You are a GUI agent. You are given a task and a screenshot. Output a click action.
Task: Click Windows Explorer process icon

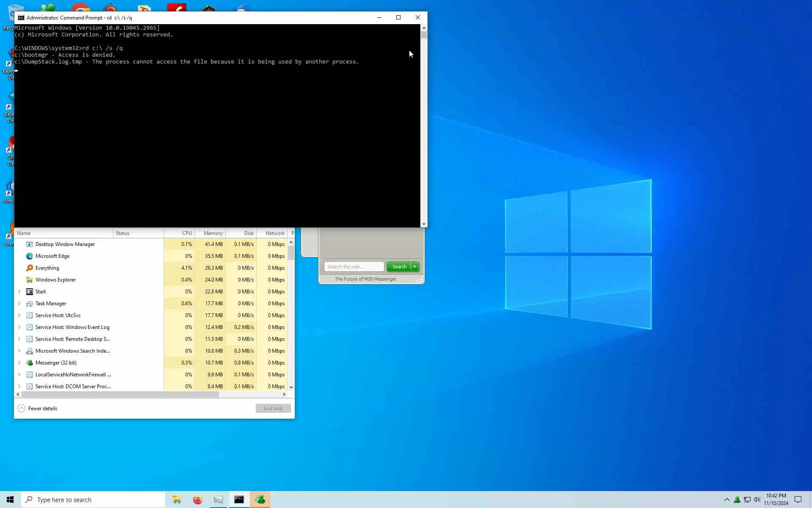click(x=30, y=280)
